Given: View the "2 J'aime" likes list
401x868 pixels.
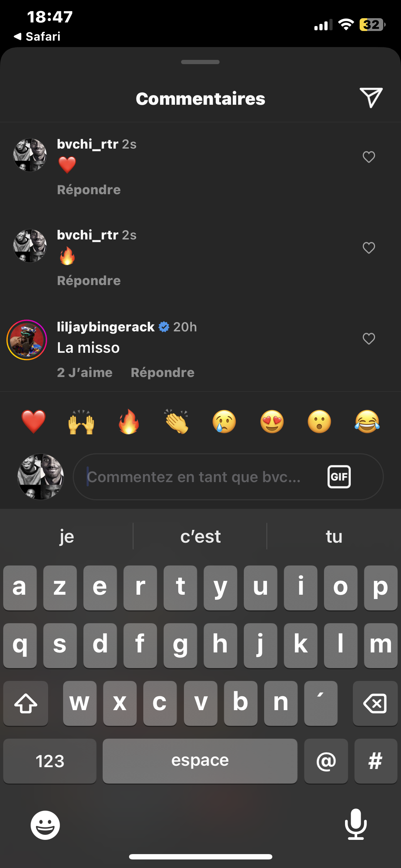Looking at the screenshot, I should [x=85, y=372].
